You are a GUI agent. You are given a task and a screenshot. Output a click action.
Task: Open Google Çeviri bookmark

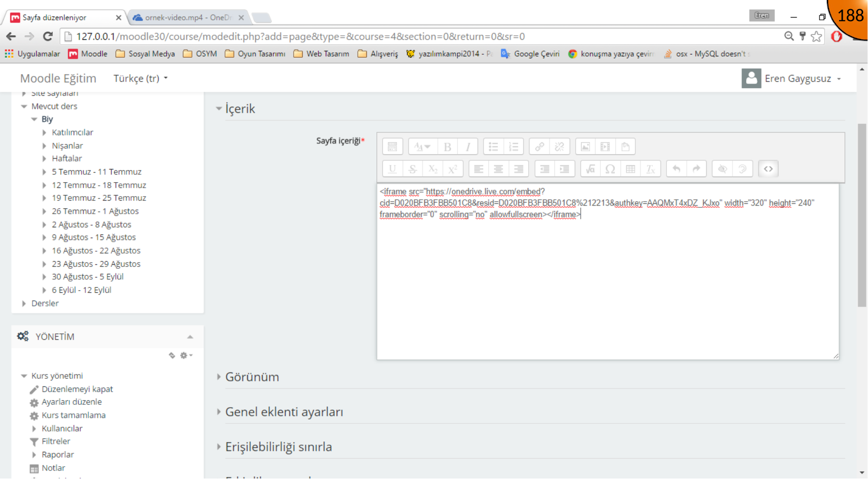[530, 54]
